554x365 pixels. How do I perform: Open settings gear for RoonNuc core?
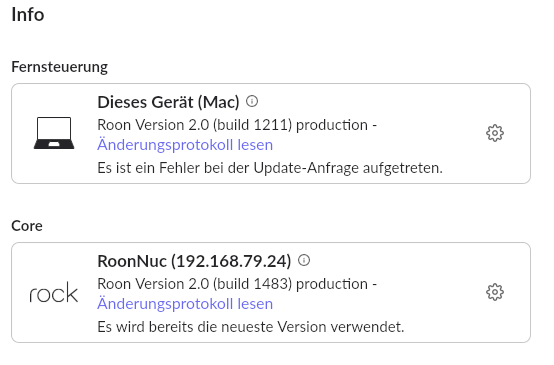pos(495,292)
